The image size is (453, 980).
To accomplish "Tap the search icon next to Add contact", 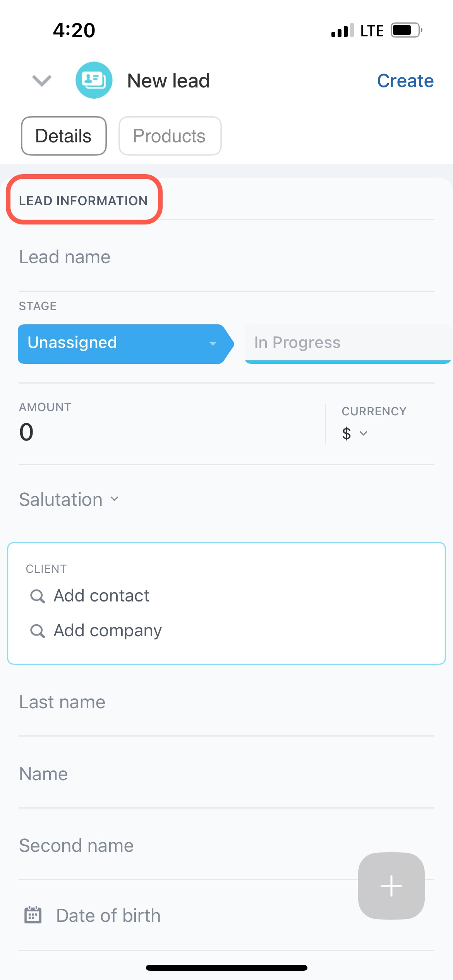I will (x=38, y=596).
